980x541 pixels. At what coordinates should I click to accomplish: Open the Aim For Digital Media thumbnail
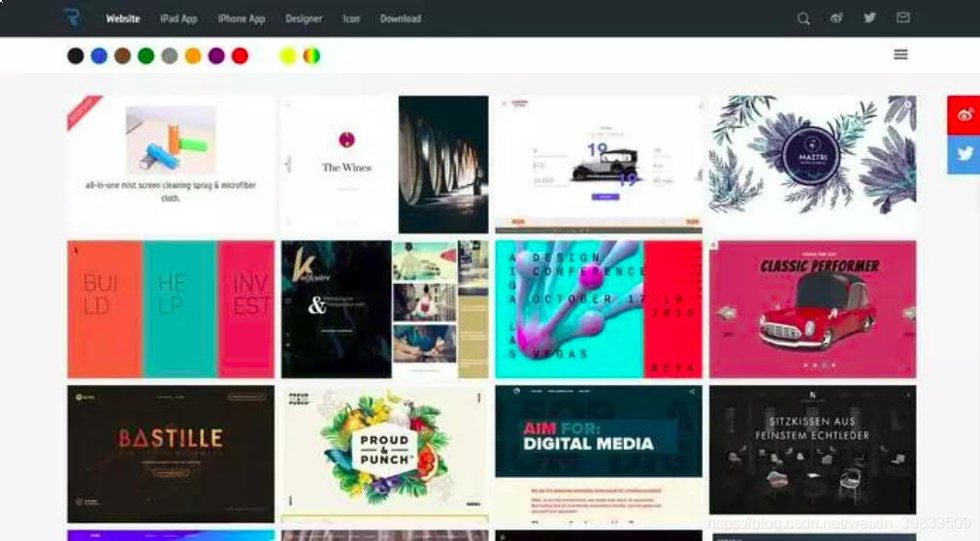(599, 454)
